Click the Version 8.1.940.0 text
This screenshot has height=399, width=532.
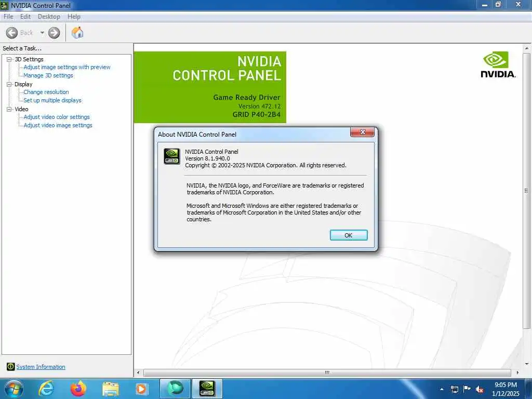pyautogui.click(x=207, y=158)
